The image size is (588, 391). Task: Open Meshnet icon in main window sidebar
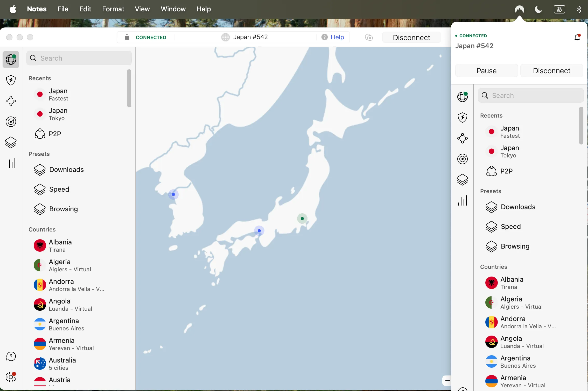click(11, 101)
